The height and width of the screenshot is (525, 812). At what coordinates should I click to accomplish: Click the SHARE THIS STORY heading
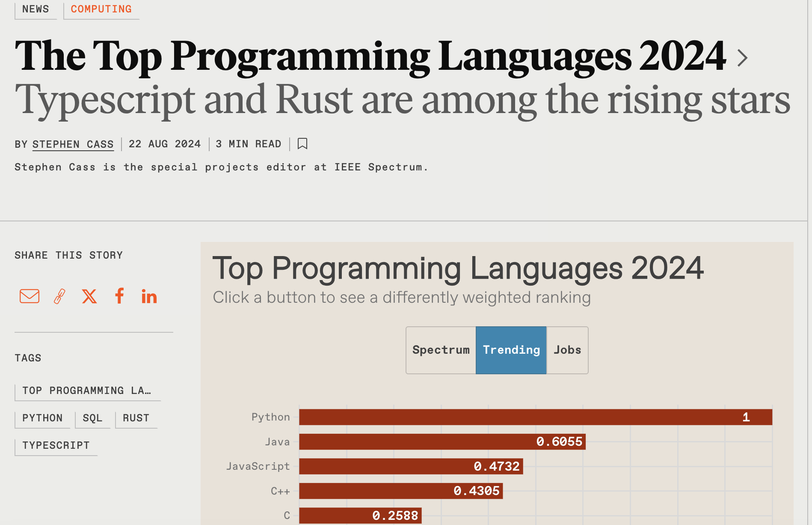69,255
